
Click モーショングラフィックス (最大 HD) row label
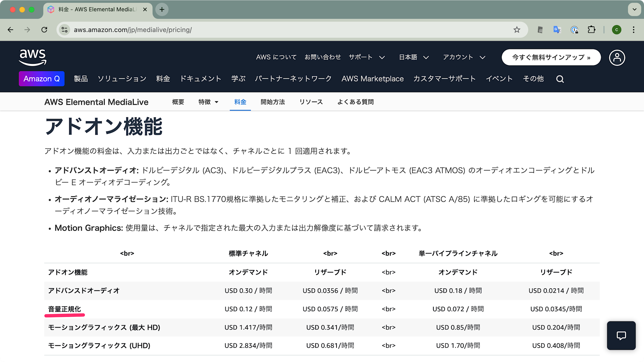(x=104, y=328)
